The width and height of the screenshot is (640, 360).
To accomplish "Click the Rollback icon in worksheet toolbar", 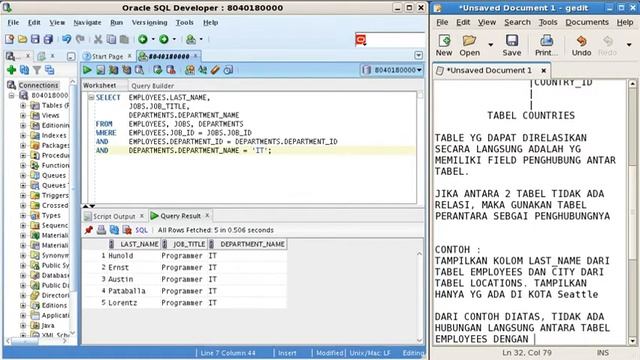I will (x=171, y=70).
